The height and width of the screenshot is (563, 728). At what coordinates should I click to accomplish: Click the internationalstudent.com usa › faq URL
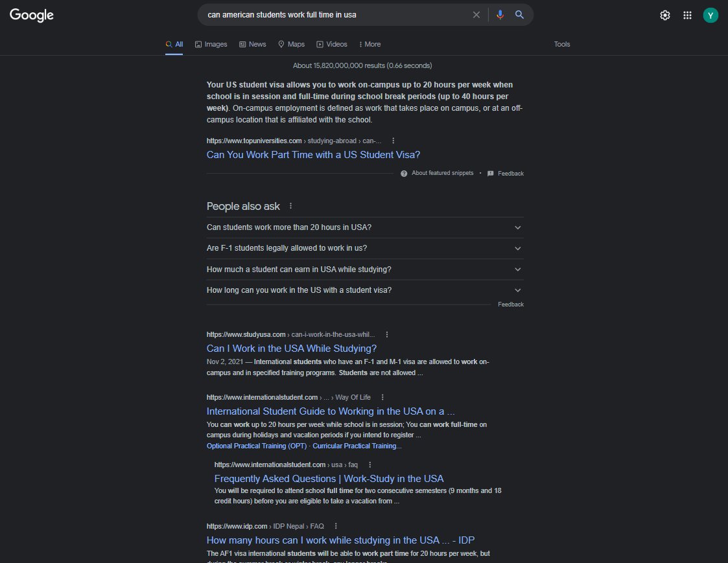[x=286, y=465]
